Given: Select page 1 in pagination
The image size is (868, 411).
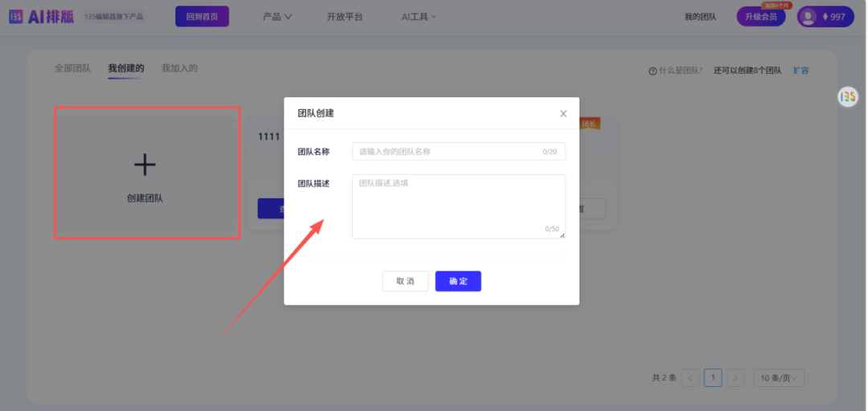Looking at the screenshot, I should [x=713, y=378].
